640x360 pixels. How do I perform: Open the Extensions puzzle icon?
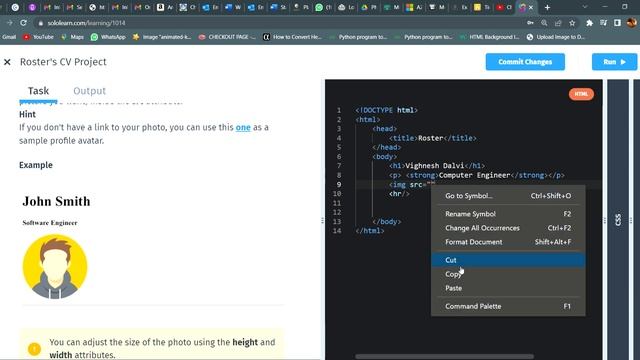coord(589,23)
